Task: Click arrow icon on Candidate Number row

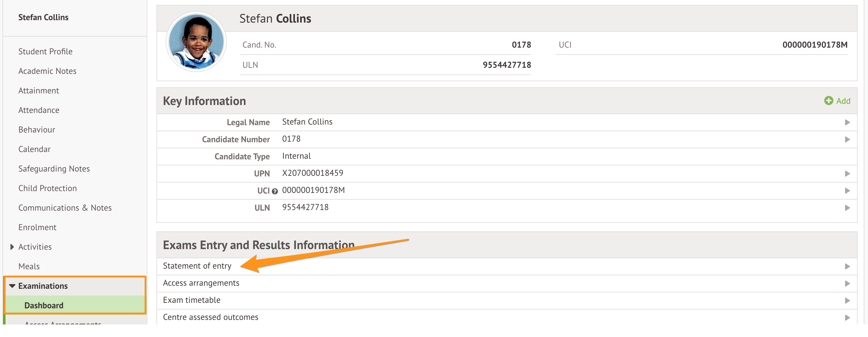Action: pos(847,140)
